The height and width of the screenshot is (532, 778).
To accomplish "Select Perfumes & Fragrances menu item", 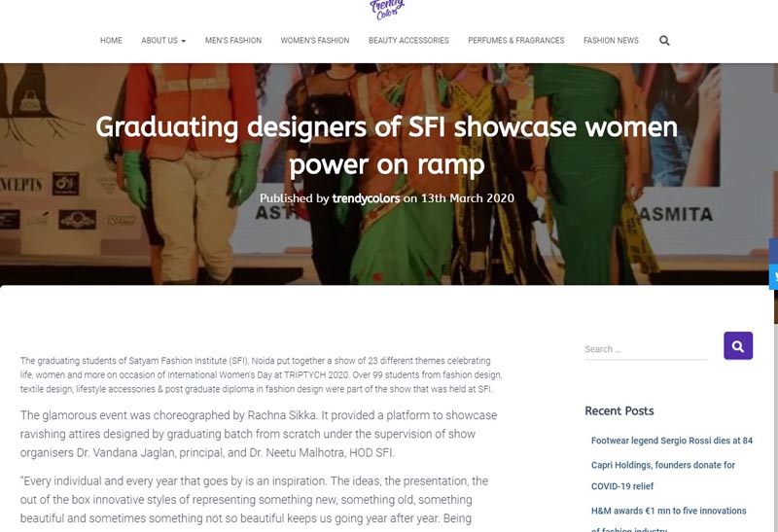I will [515, 41].
